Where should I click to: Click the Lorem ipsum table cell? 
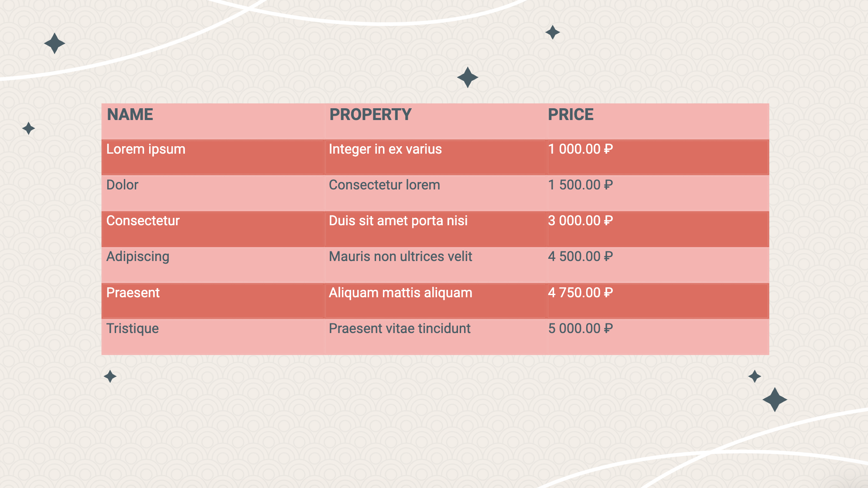pyautogui.click(x=213, y=157)
